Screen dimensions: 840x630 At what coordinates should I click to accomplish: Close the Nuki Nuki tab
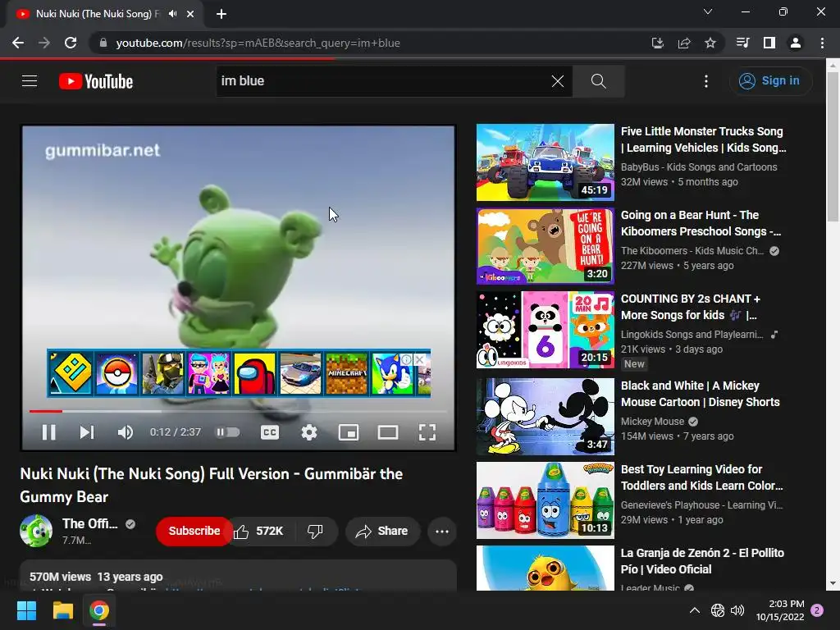[x=190, y=14]
